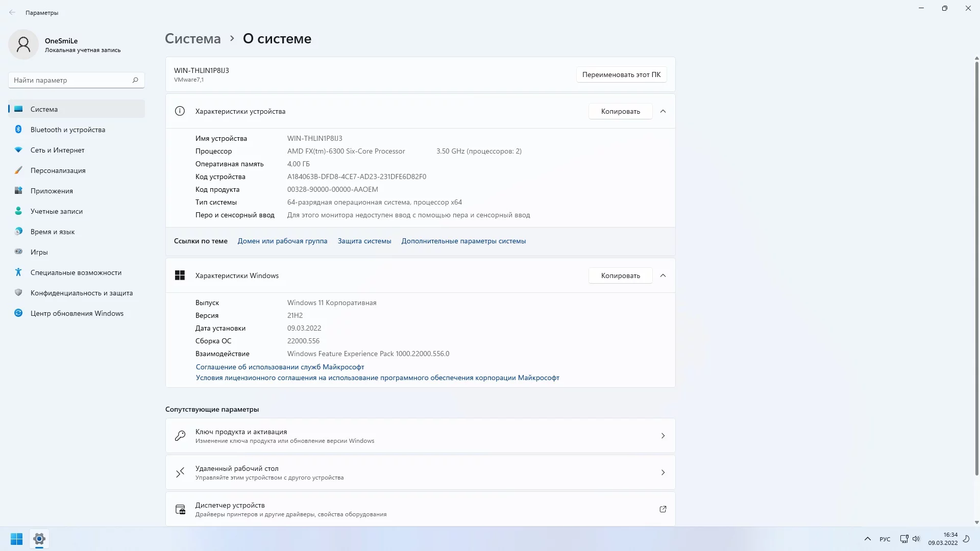The height and width of the screenshot is (551, 980).
Task: Select Приложения in the sidebar
Action: (x=52, y=191)
